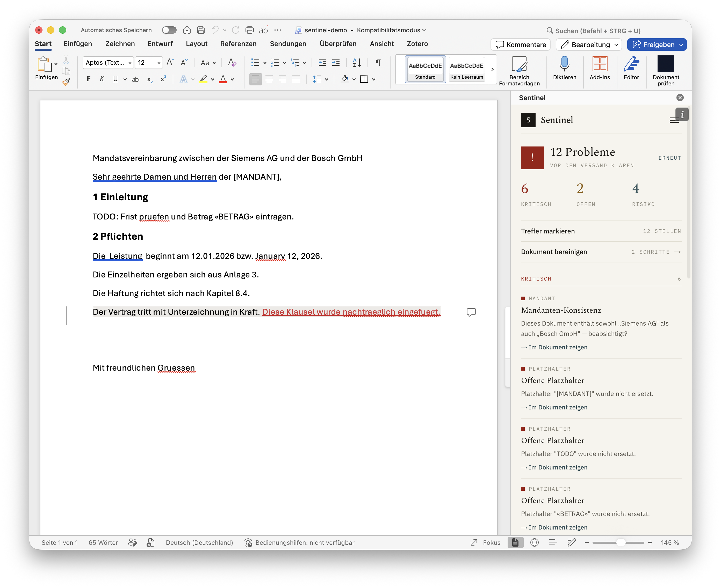Screen dimensions: 721x588
Task: Click the accessibility check status icon
Action: tap(248, 543)
